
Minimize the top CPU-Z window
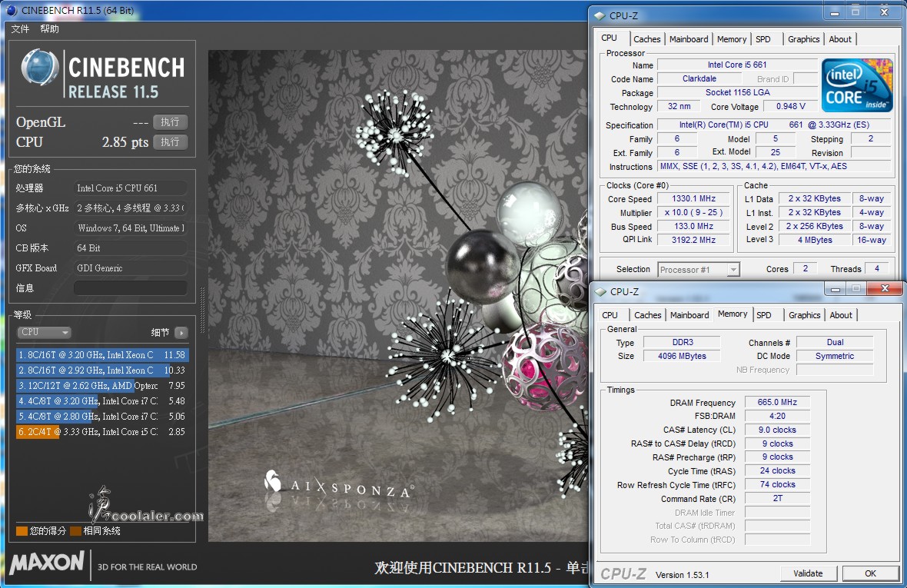834,13
